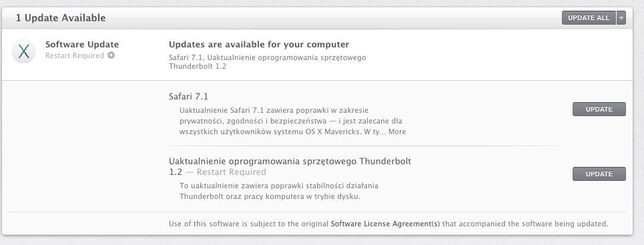Open the dropdown arrow beside Update All
Image resolution: width=644 pixels, height=245 pixels.
(621, 17)
